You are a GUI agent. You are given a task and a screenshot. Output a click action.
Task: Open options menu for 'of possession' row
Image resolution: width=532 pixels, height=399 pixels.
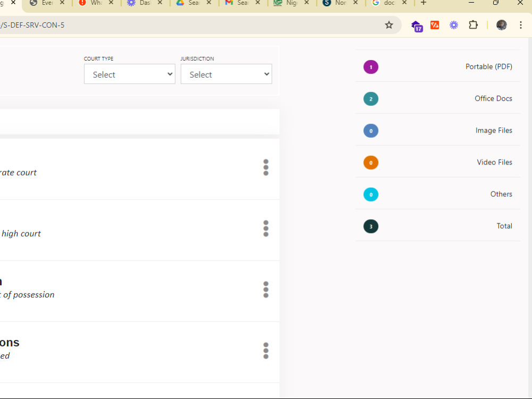[x=266, y=289]
